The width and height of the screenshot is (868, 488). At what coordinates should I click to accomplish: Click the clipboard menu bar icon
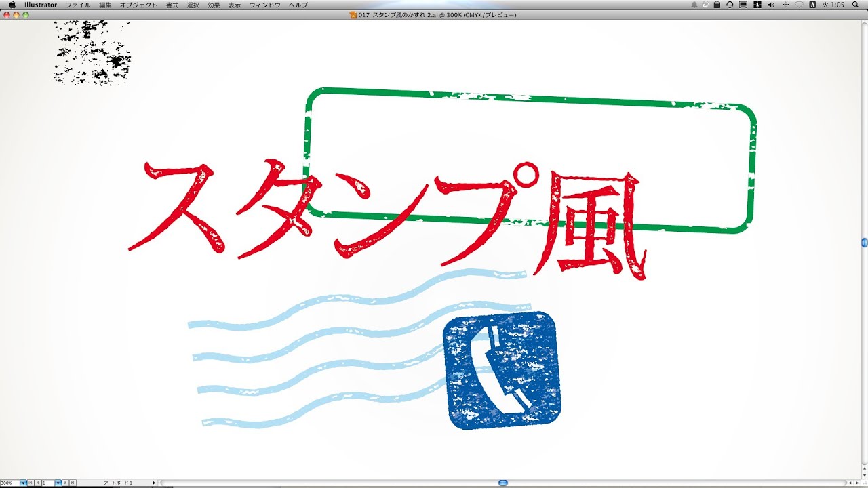tap(717, 5)
